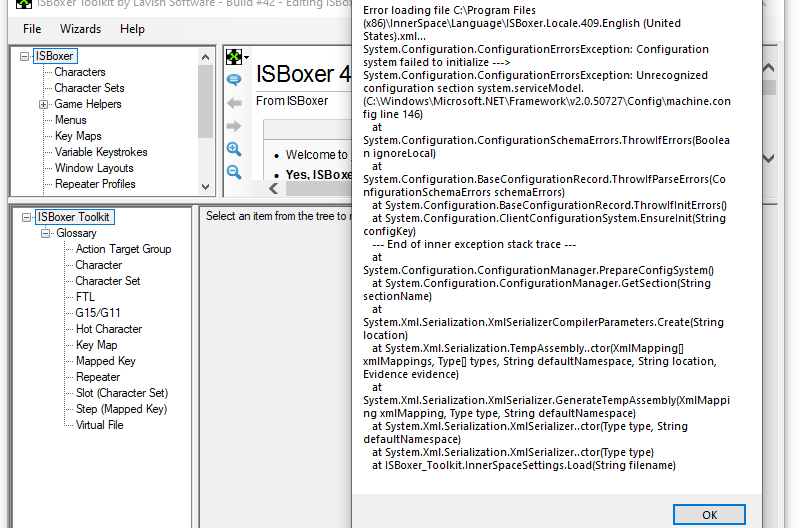Click the top tree scrollbar down arrow
Screen dimensions: 806x528
tap(206, 187)
